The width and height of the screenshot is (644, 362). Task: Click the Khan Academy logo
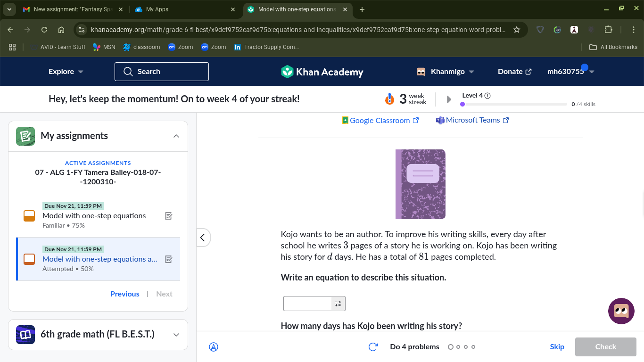[x=322, y=72]
